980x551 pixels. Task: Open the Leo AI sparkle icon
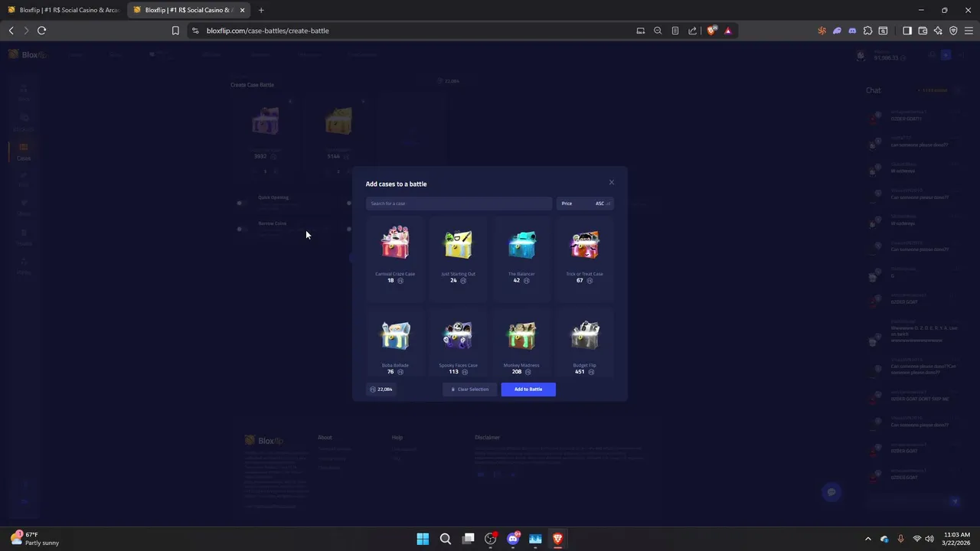click(938, 31)
